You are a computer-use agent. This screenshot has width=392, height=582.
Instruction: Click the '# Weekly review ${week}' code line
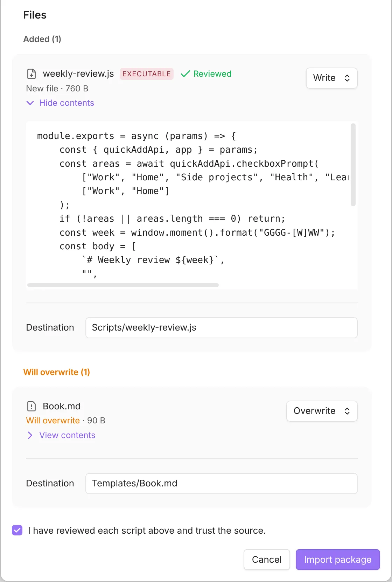153,260
